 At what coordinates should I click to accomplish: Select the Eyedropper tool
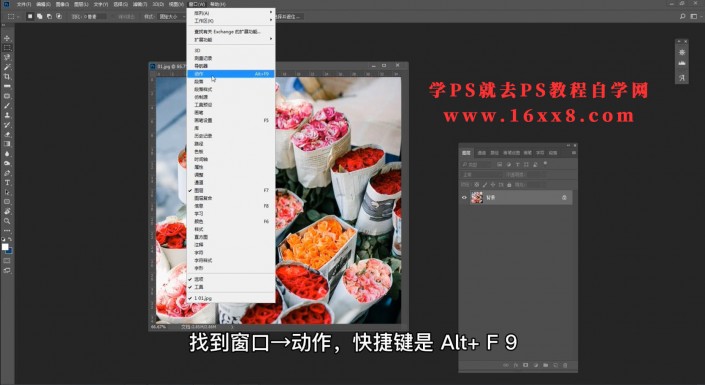point(7,86)
